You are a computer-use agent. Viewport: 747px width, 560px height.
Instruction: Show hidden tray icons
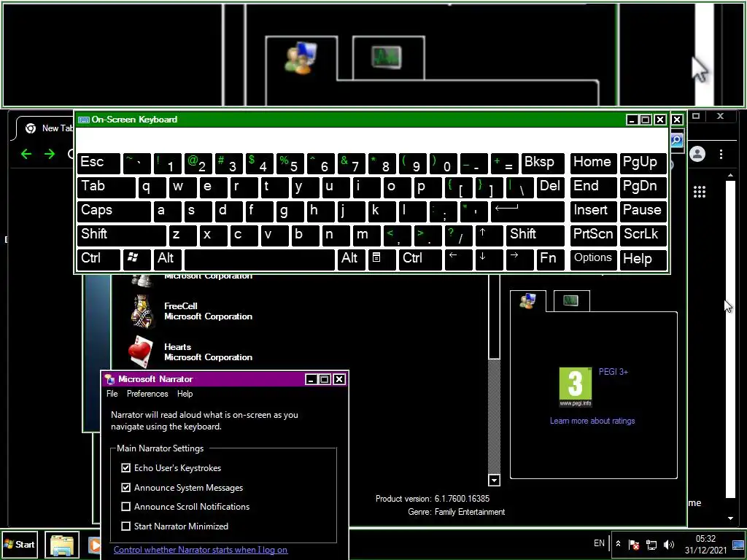[618, 543]
